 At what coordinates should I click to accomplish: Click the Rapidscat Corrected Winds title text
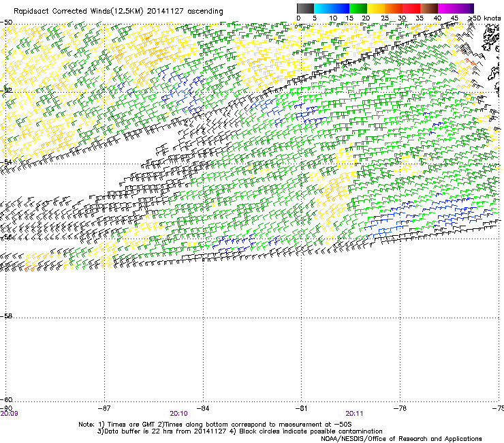click(119, 12)
